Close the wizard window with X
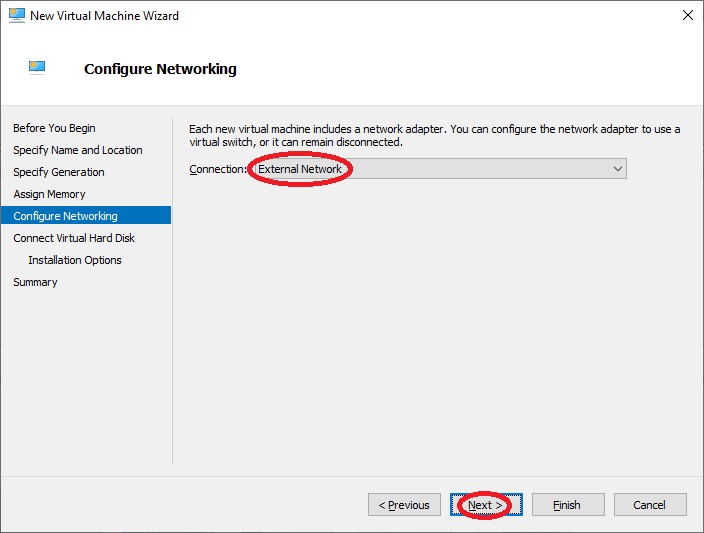704x533 pixels. 687,15
